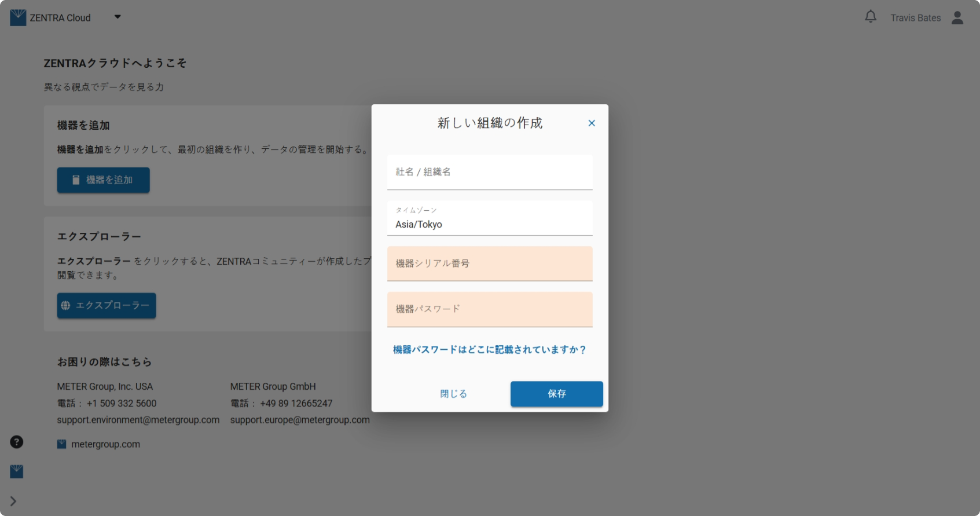Screen dimensions: 980x516
Task: Focus the 機器シリアル番号 field
Action: pos(490,264)
